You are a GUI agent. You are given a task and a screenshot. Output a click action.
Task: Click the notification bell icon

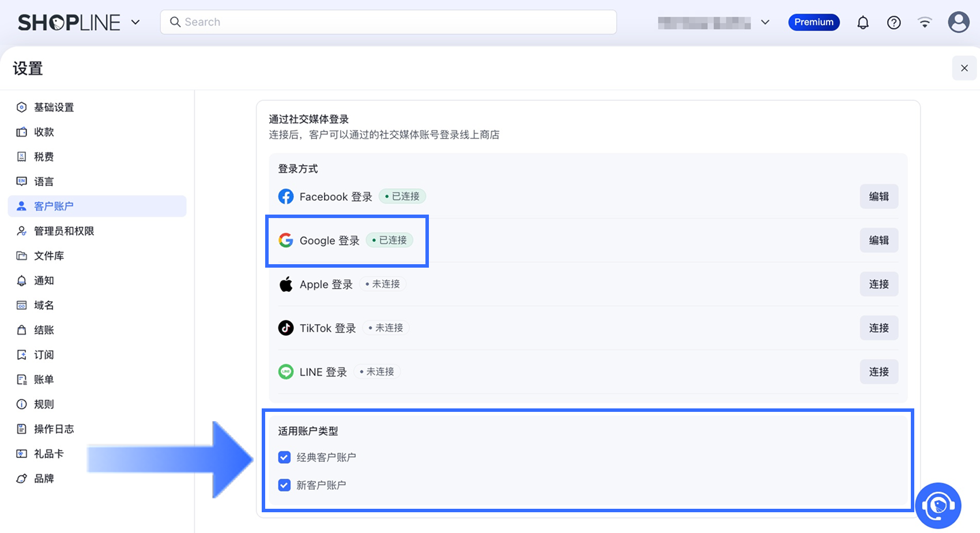tap(862, 22)
